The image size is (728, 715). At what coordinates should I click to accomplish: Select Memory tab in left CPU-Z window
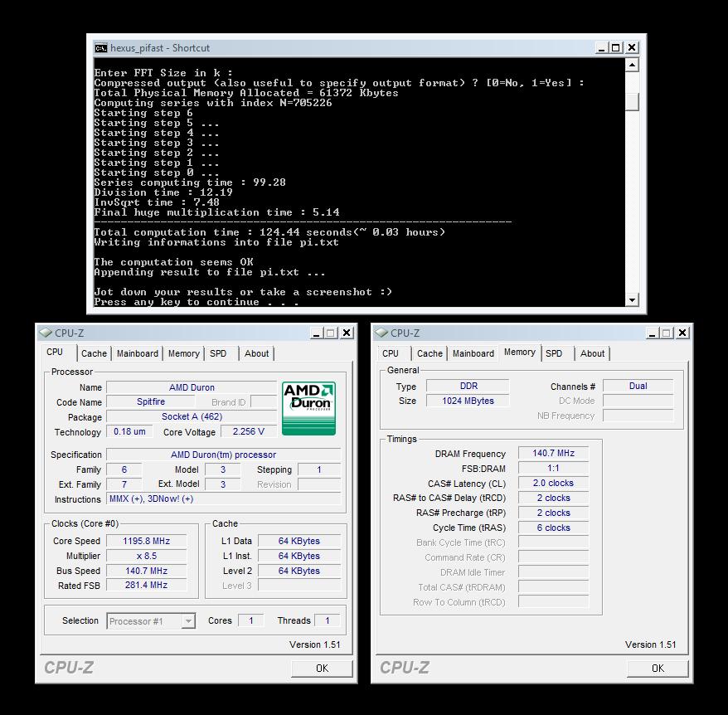tap(183, 353)
